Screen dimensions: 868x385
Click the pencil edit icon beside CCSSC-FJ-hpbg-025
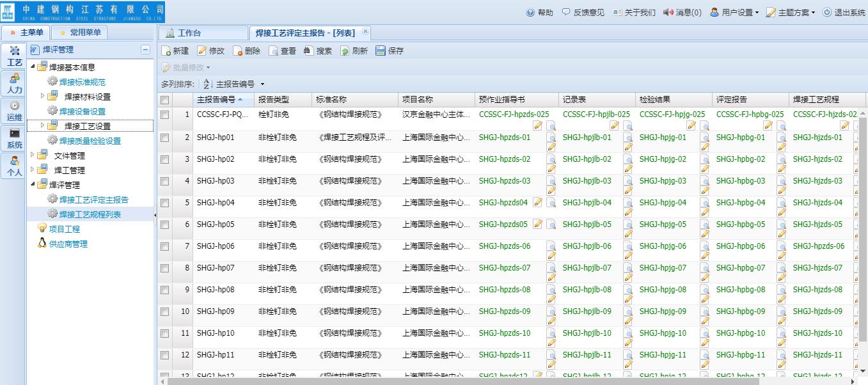(x=768, y=125)
